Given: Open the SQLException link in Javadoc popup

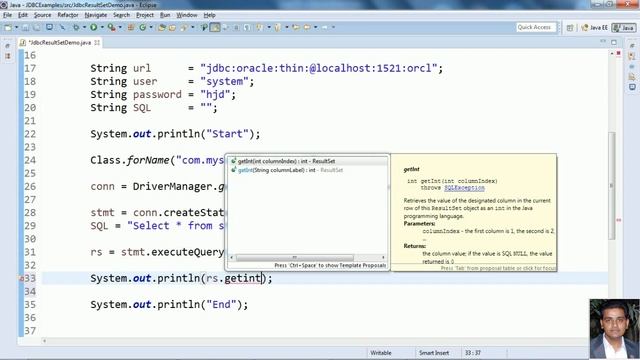Looking at the screenshot, I should pos(464,188).
